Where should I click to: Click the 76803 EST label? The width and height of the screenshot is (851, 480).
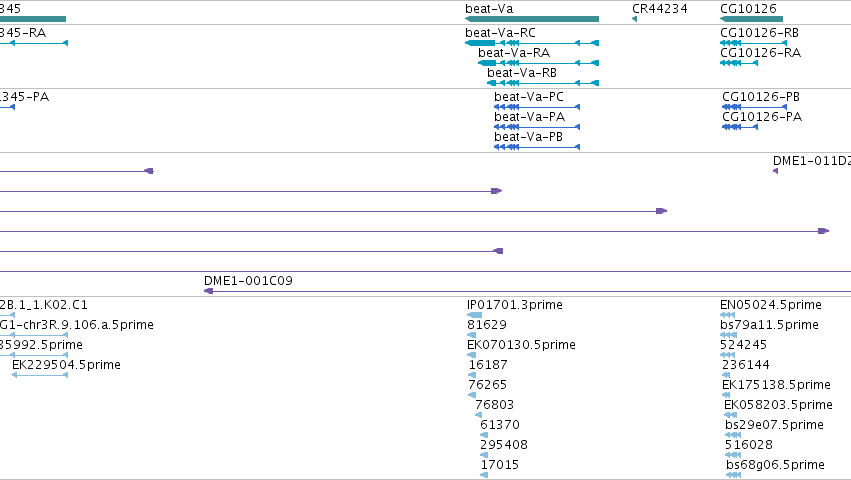pos(494,405)
